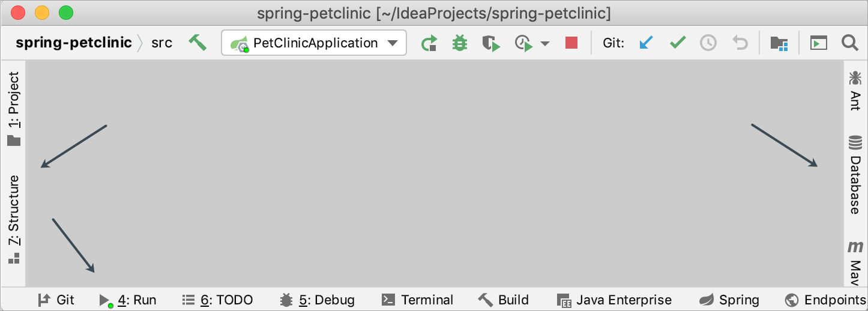Open the PetClinicApplication run configuration dropdown

click(314, 43)
